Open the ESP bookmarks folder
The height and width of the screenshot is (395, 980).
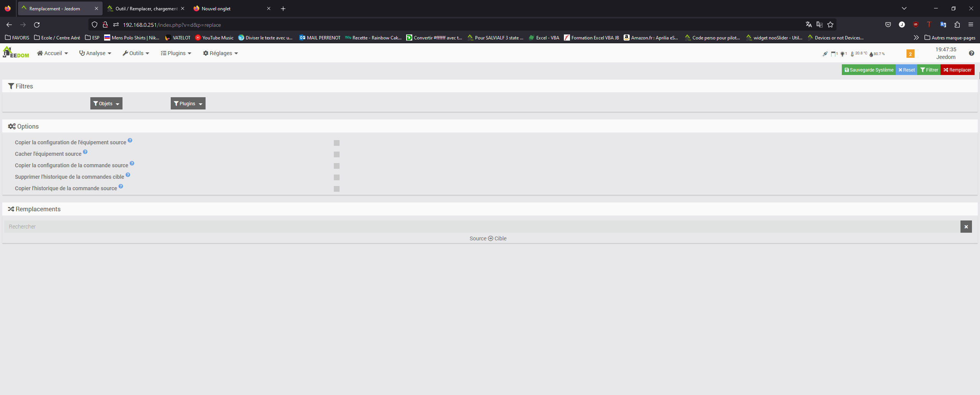point(92,38)
